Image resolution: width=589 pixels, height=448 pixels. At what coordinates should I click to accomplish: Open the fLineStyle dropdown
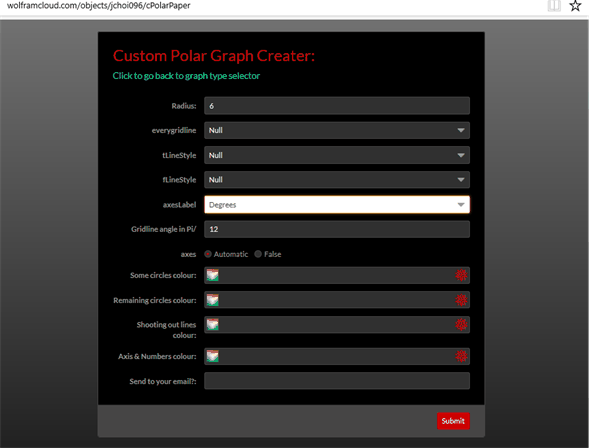pyautogui.click(x=337, y=180)
